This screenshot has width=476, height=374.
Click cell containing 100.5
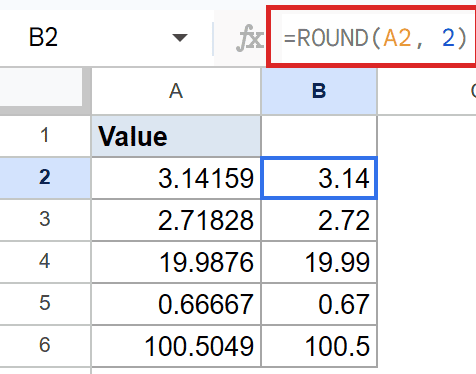[319, 346]
